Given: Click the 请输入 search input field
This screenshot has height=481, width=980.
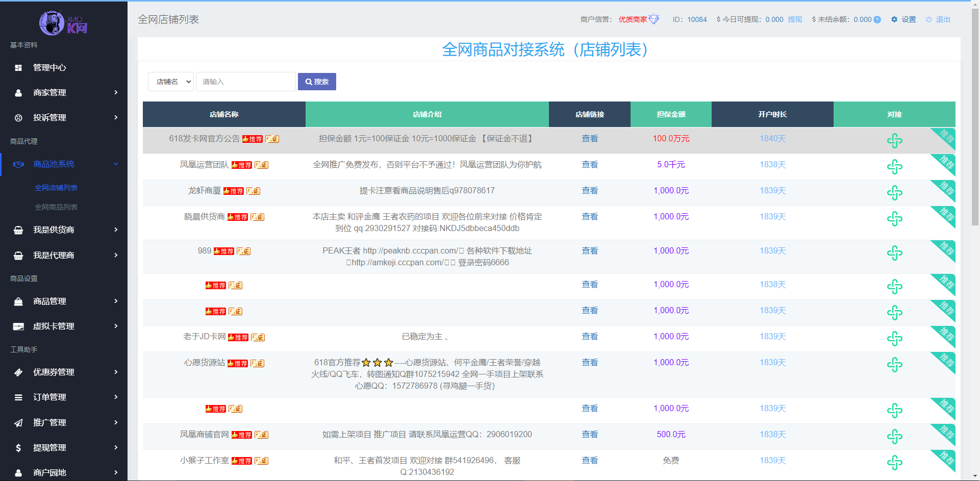Looking at the screenshot, I should point(245,82).
